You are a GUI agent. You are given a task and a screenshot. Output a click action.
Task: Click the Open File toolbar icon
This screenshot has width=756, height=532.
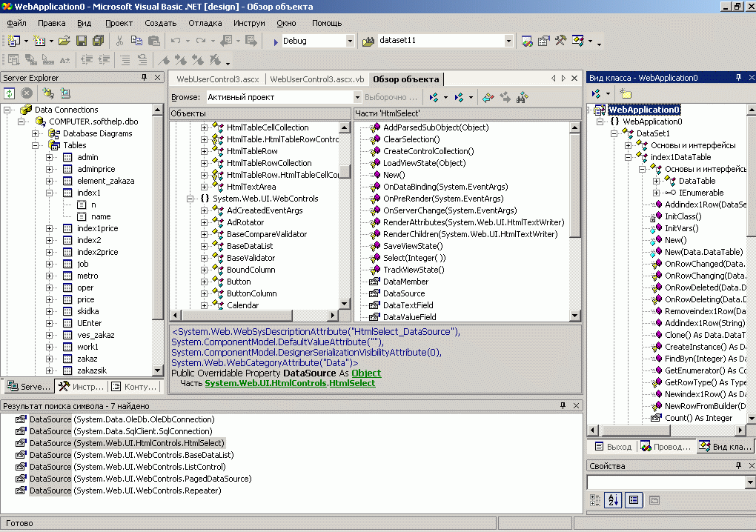pos(64,41)
